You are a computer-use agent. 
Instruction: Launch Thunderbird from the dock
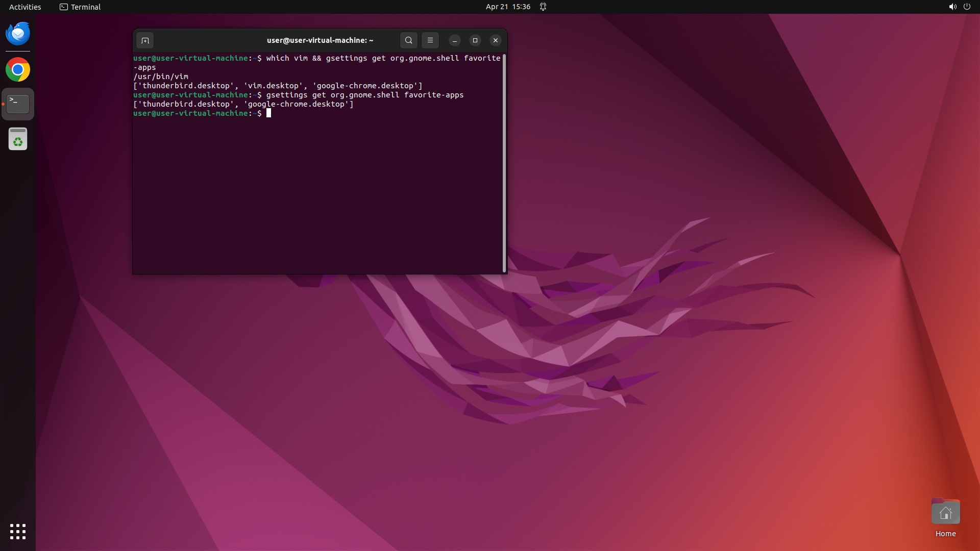pos(18,34)
